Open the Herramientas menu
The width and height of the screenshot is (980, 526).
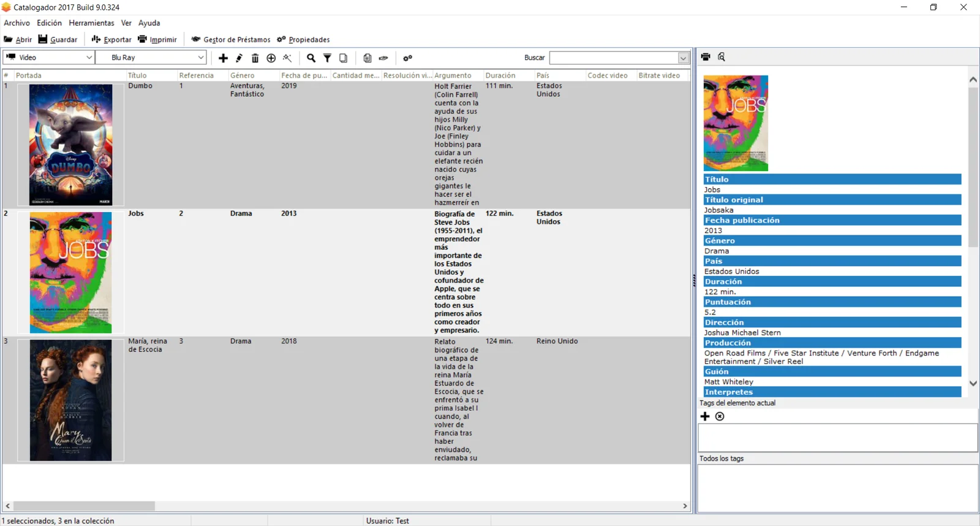[91, 23]
